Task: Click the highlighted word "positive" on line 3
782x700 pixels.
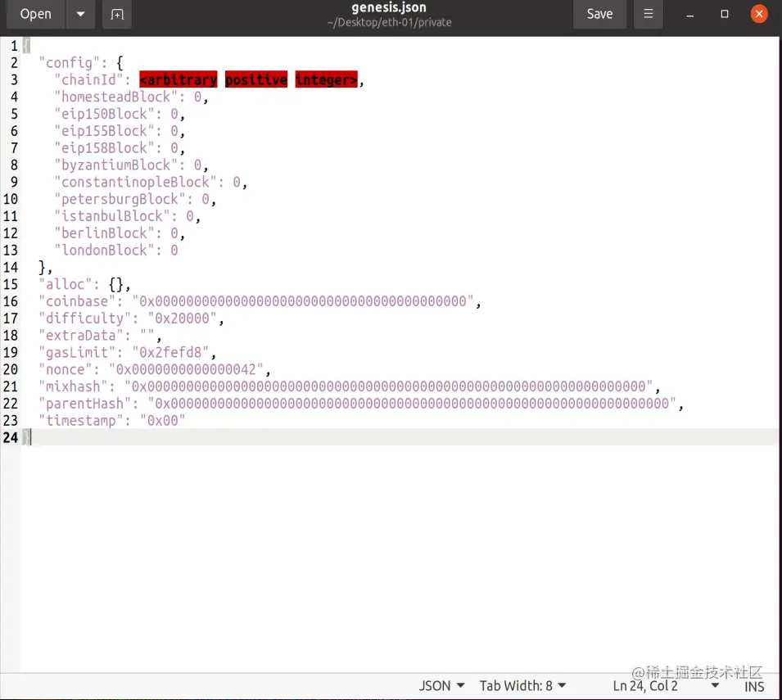Action: click(x=256, y=79)
